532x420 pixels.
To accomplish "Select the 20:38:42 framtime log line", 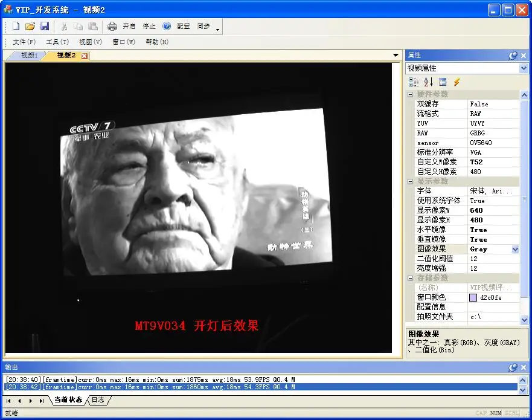I will pyautogui.click(x=261, y=387).
